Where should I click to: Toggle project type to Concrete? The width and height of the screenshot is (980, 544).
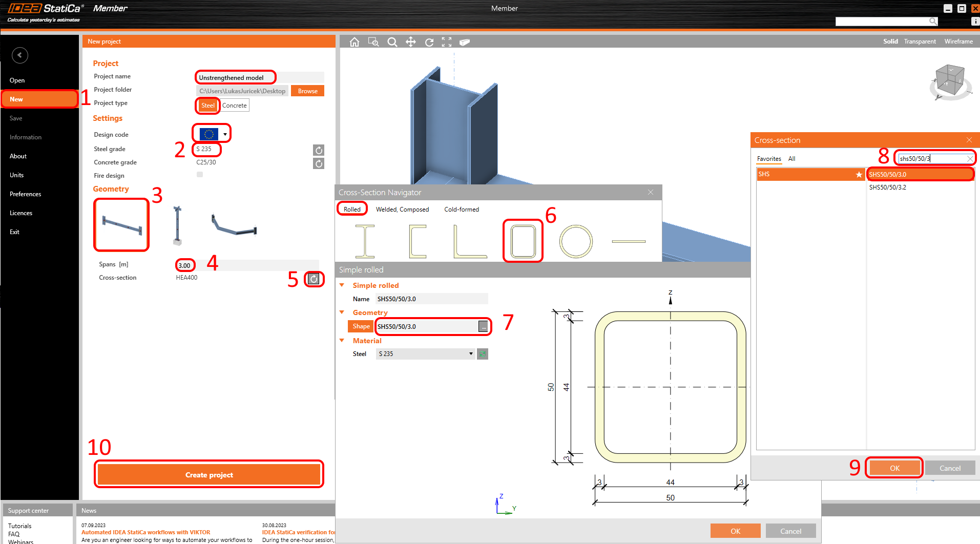[x=235, y=106]
